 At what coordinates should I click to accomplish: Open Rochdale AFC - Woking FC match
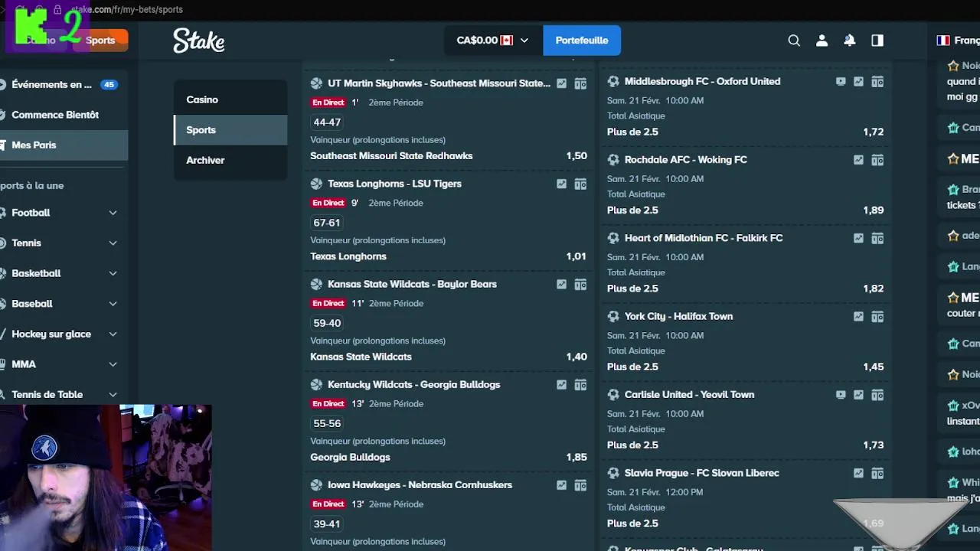[x=685, y=160]
